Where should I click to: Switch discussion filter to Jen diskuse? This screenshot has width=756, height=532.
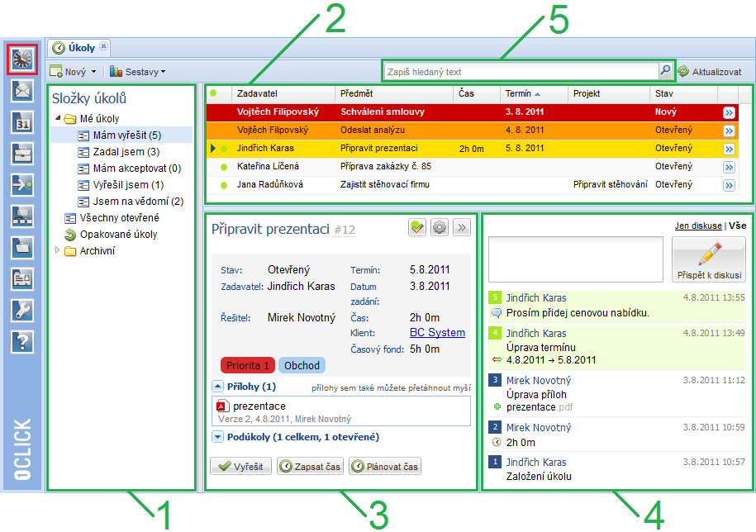pos(698,226)
